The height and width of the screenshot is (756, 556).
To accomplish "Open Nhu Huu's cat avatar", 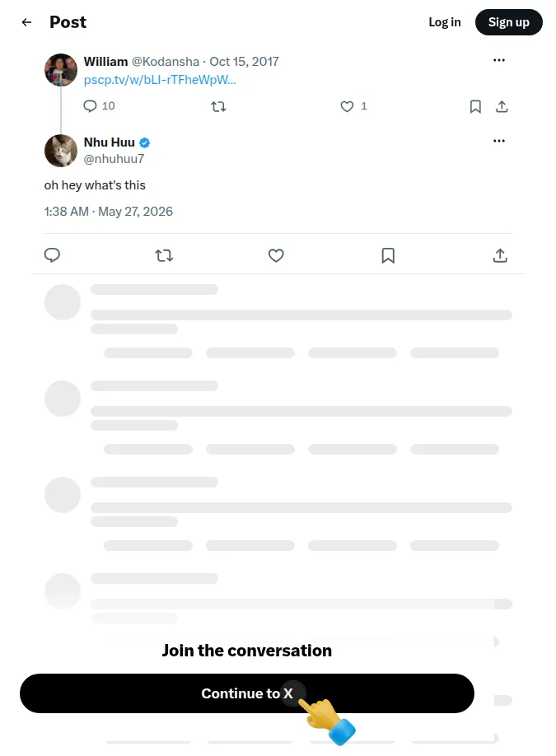I will click(61, 151).
